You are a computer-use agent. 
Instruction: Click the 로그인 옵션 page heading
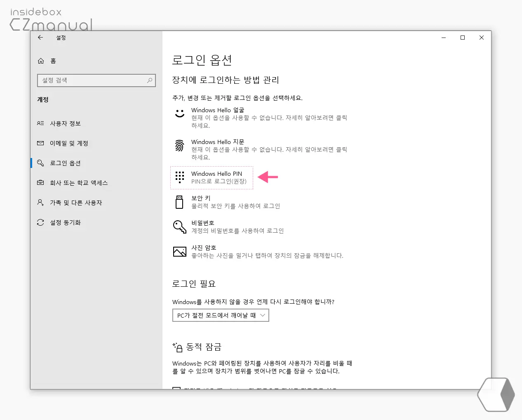[x=202, y=60]
